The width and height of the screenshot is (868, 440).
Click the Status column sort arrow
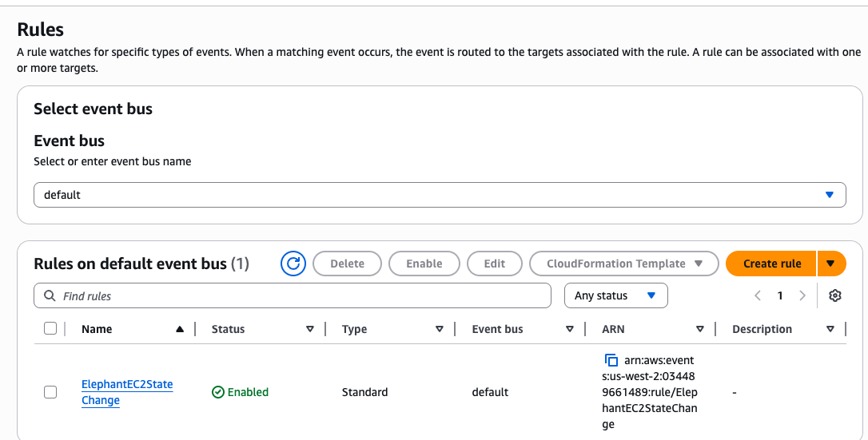310,329
